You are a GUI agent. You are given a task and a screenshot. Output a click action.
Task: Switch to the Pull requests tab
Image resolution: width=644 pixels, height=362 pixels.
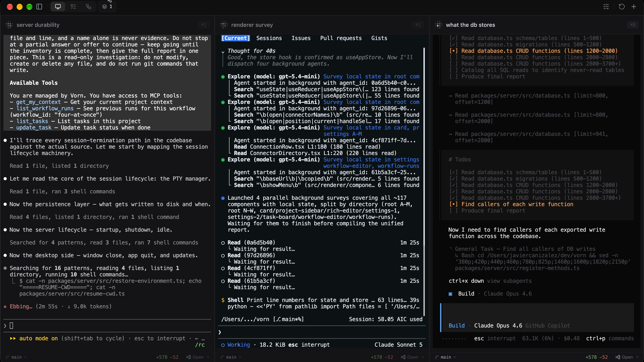(341, 38)
